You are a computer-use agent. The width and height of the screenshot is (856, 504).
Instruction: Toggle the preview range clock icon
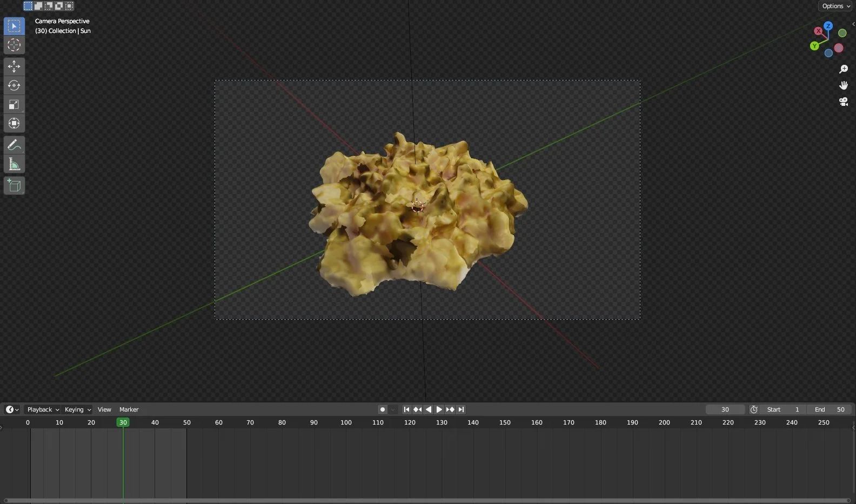[754, 409]
